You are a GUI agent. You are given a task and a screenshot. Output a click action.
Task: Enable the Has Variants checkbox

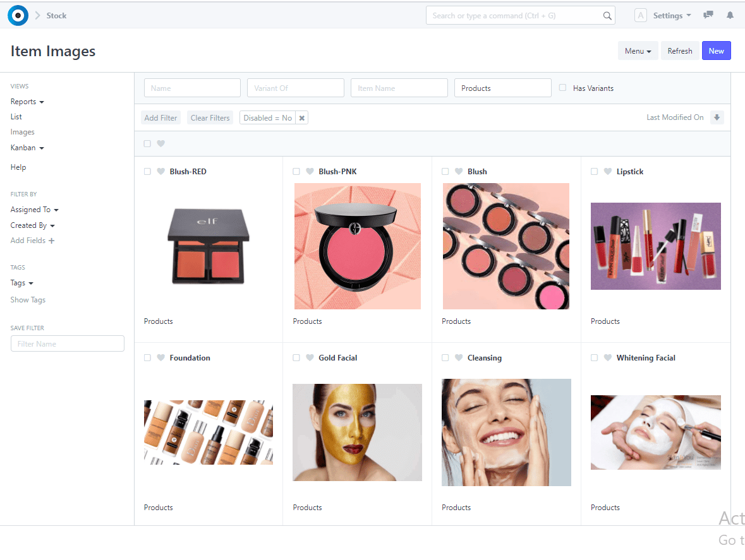562,88
